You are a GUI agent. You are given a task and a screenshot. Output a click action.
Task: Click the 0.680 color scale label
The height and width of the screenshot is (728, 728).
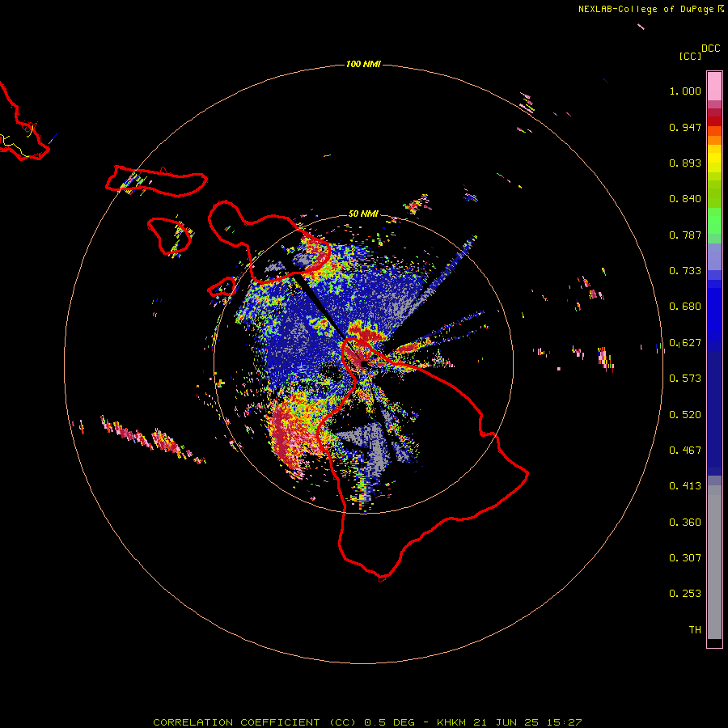(685, 307)
